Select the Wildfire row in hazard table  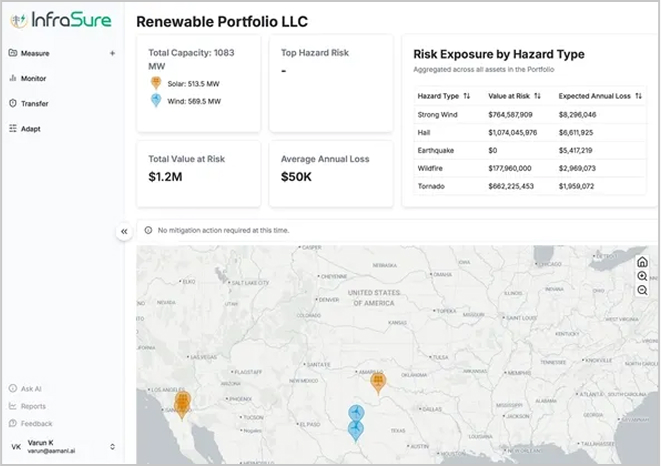[527, 168]
